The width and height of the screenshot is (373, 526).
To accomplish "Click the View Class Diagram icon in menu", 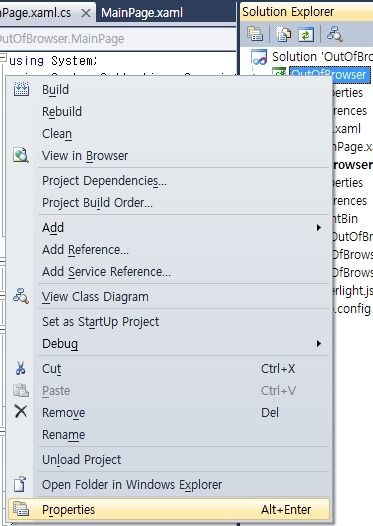I will [x=21, y=296].
